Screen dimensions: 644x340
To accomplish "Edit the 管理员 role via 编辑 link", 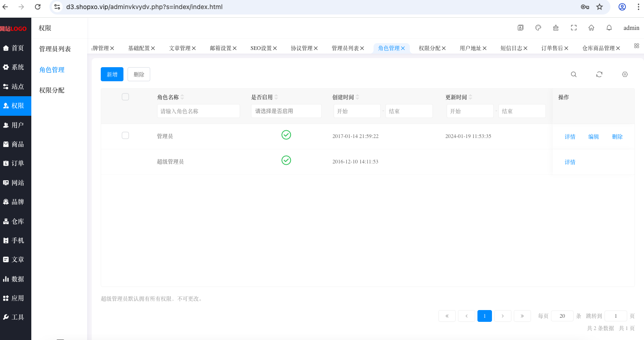I will tap(594, 137).
